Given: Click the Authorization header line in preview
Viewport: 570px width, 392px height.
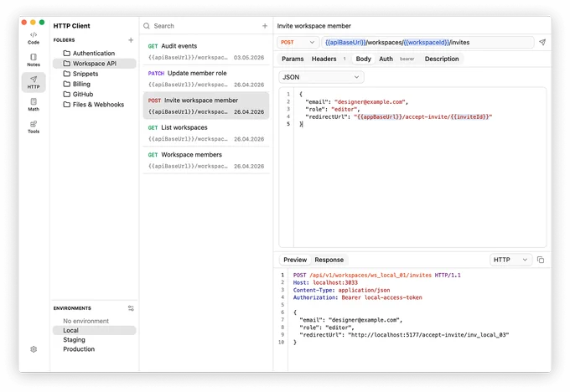Looking at the screenshot, I should click(x=357, y=297).
